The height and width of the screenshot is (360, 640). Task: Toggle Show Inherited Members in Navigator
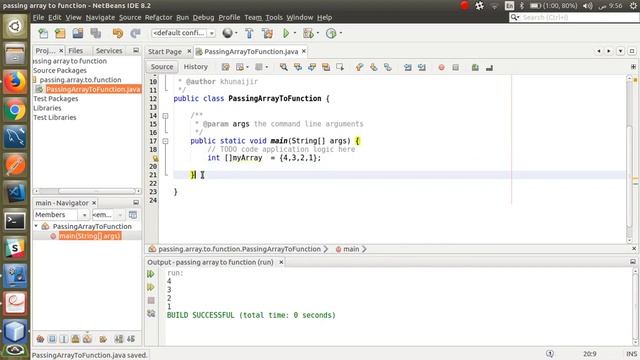[40, 339]
